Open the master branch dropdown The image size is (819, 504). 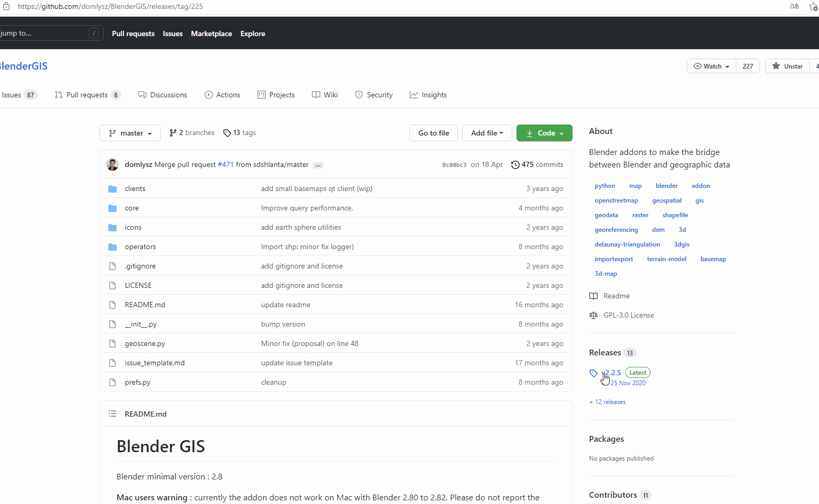click(x=130, y=133)
